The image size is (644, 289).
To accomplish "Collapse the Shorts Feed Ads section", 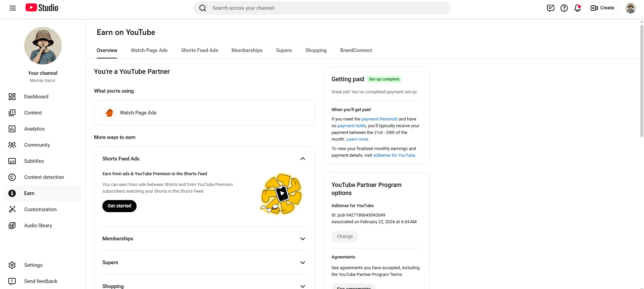I will pos(303,159).
